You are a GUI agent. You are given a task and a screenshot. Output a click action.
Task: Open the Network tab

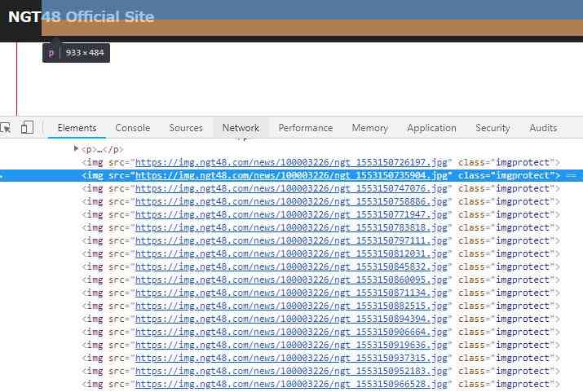241,128
